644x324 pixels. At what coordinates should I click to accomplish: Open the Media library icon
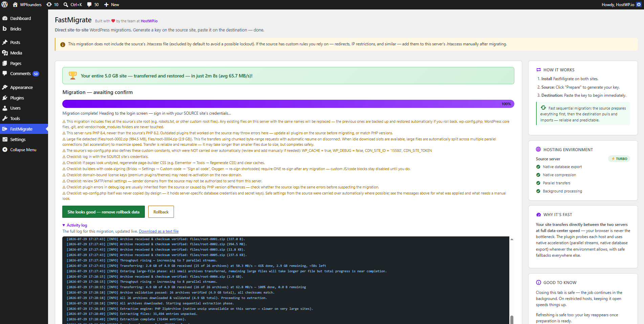pos(5,53)
